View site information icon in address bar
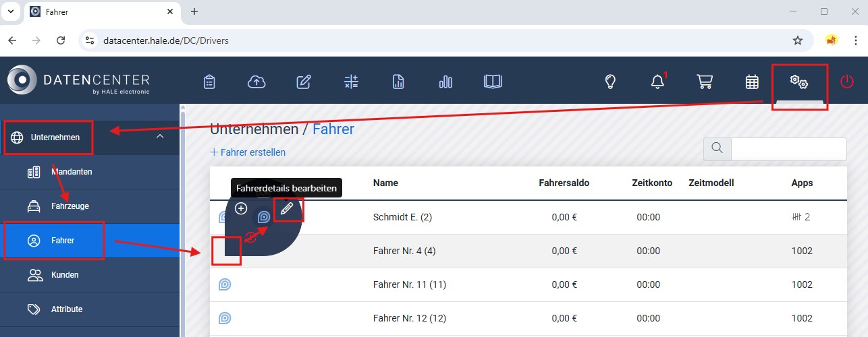This screenshot has width=868, height=337. (x=89, y=40)
